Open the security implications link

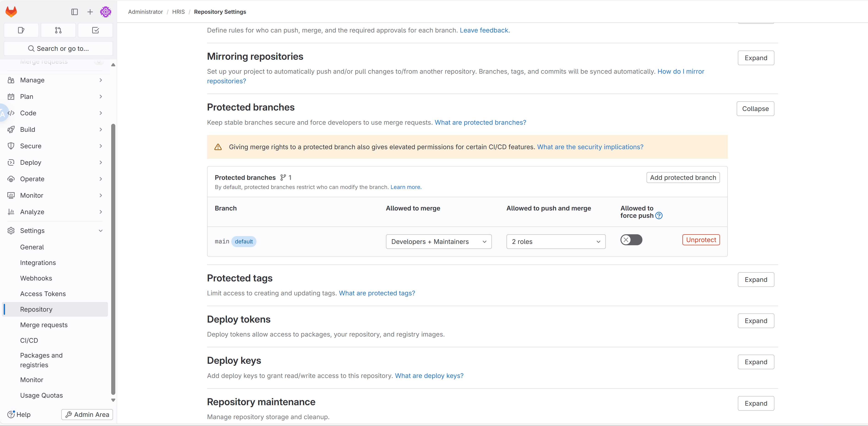[590, 147]
